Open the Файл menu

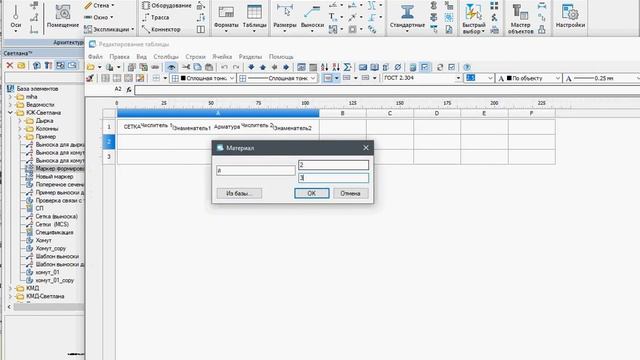(x=96, y=57)
